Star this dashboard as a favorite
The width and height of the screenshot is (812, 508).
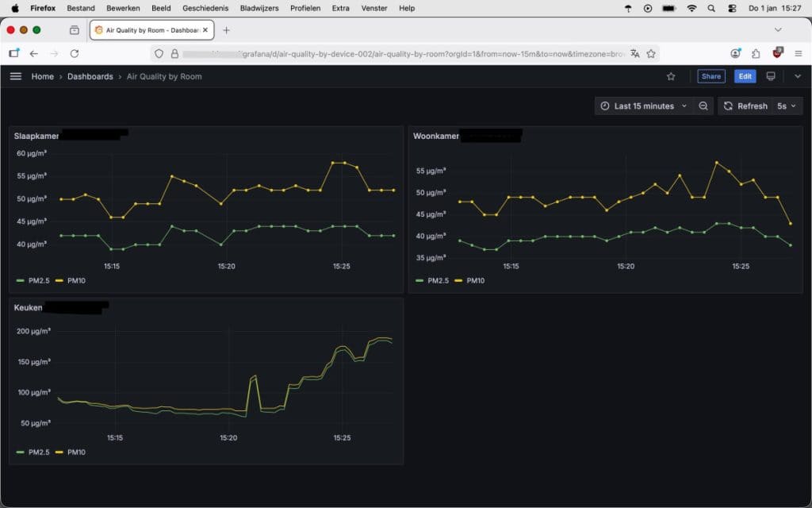point(671,76)
